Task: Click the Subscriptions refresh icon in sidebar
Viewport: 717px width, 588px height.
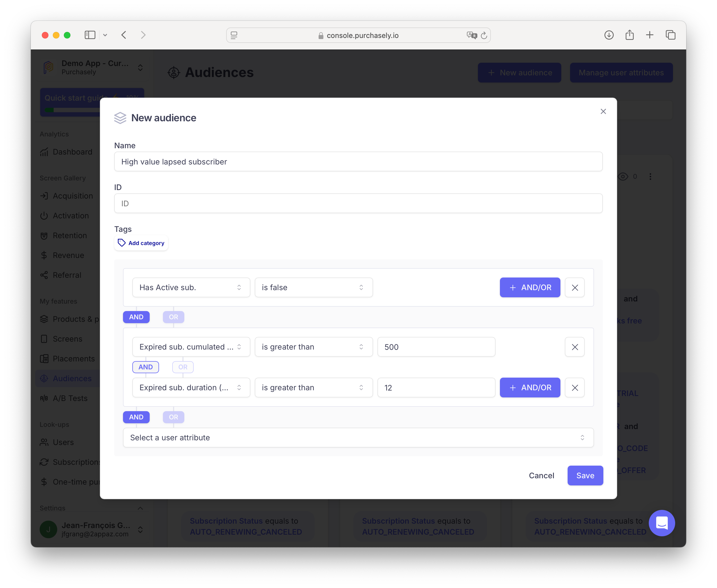Action: click(44, 462)
